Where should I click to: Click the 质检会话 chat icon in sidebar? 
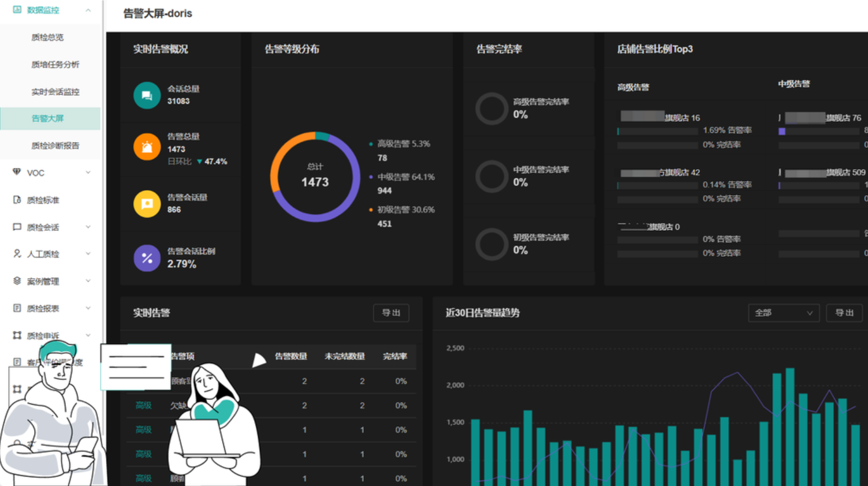click(17, 227)
